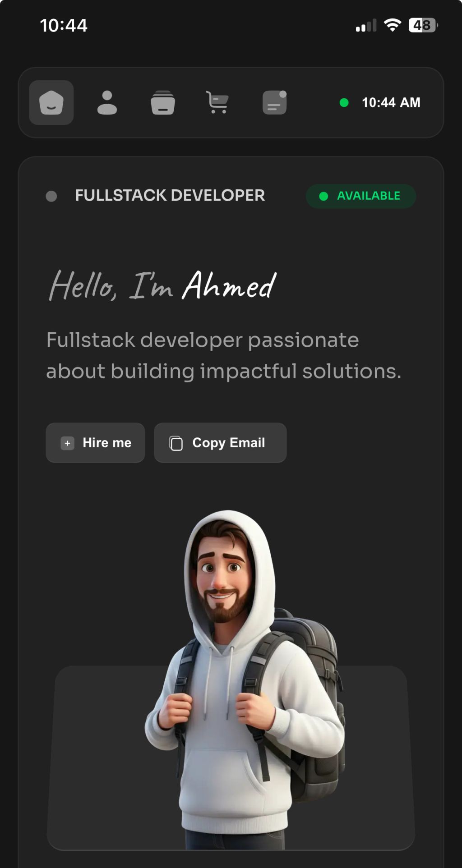Tap the green dot inside Available badge

(x=323, y=196)
